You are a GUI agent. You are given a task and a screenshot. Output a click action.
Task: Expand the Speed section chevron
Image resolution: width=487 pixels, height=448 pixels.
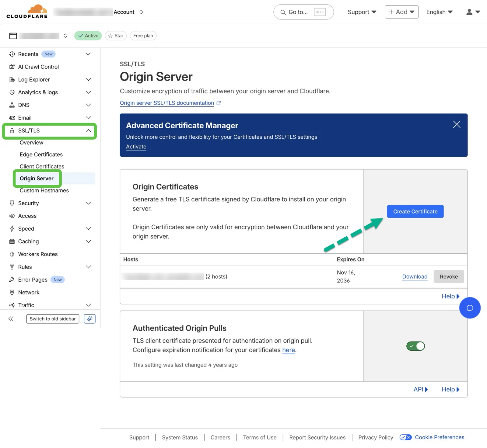coord(88,229)
